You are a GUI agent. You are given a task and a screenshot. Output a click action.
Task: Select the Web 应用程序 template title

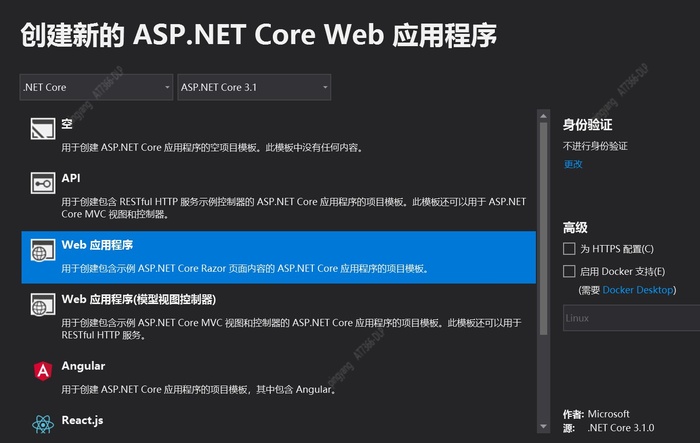[x=97, y=245]
